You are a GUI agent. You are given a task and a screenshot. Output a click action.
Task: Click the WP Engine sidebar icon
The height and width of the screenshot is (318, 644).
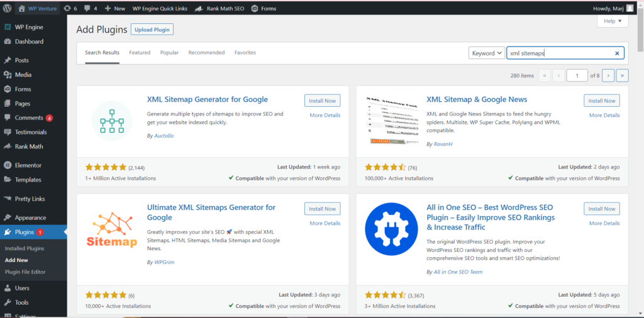[8, 27]
